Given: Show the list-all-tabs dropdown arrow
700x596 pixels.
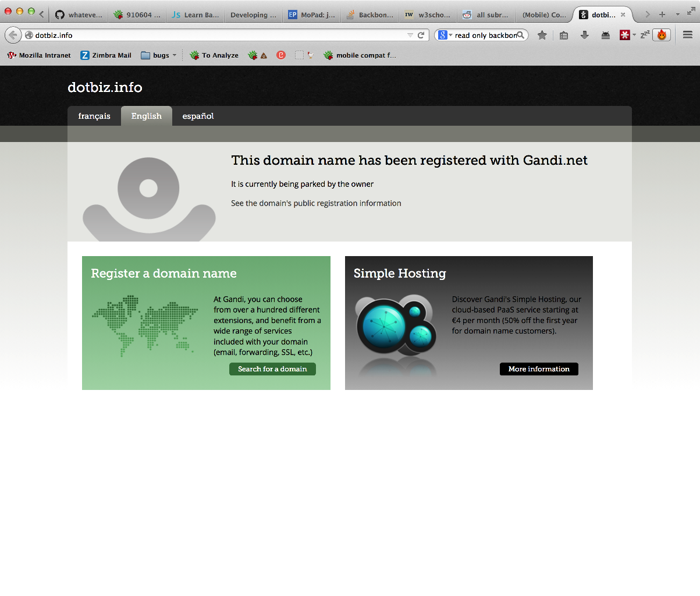Looking at the screenshot, I should pyautogui.click(x=677, y=15).
